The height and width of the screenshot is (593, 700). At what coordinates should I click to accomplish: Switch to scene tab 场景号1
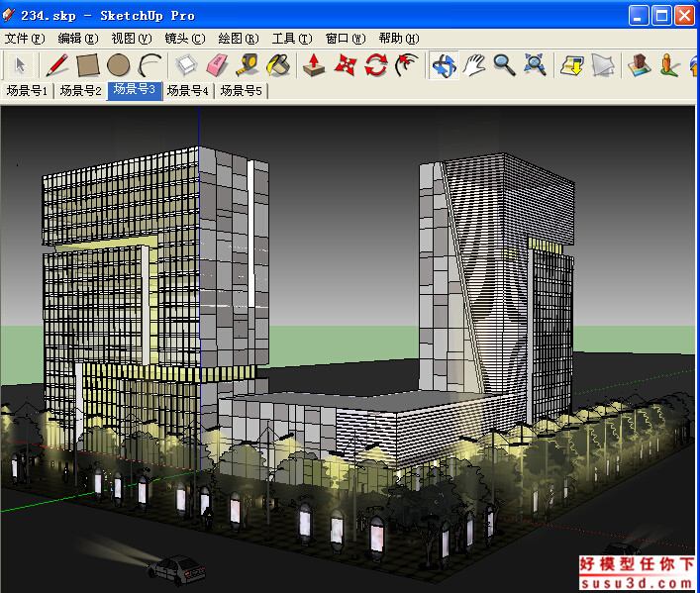[27, 91]
